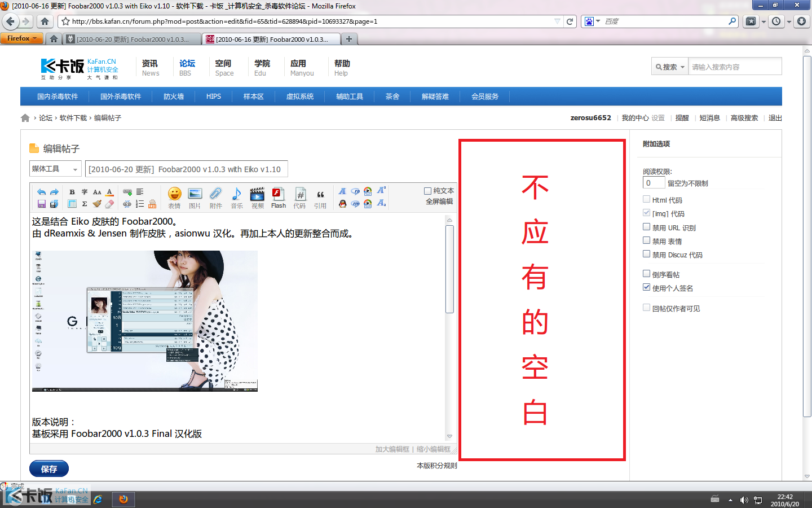
Task: Enable 纯文本 plain text mode
Action: pos(428,191)
